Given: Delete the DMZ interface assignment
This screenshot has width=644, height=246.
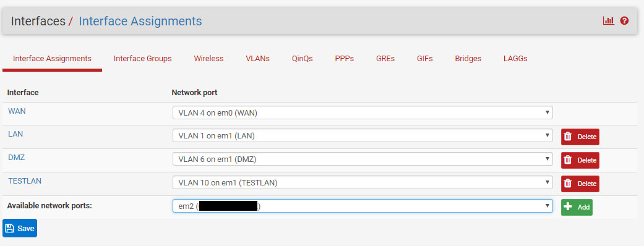Looking at the screenshot, I should (580, 160).
